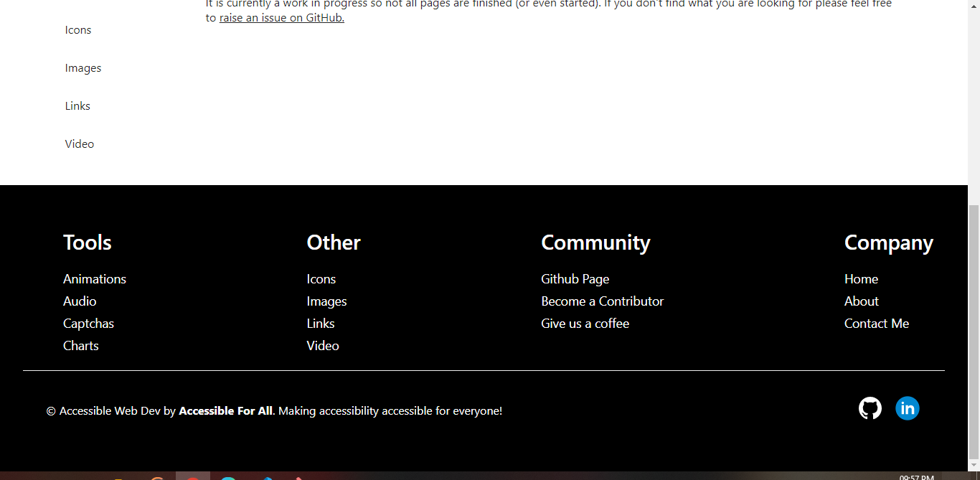Visit the Github Page under Community
This screenshot has height=480, width=980.
click(575, 278)
